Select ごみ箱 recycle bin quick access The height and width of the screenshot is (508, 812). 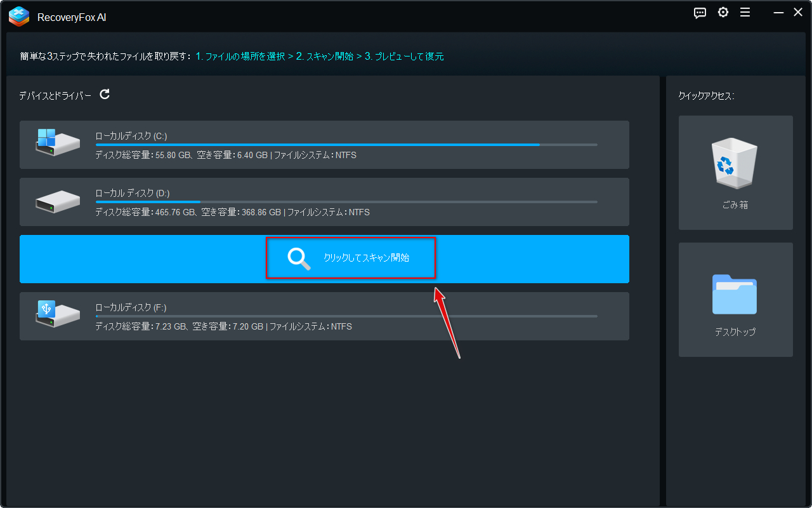pos(735,173)
